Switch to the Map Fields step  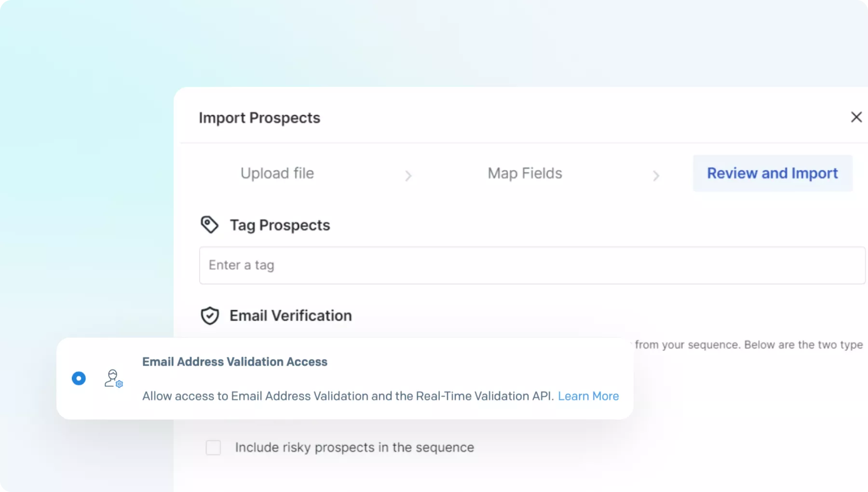pos(525,173)
